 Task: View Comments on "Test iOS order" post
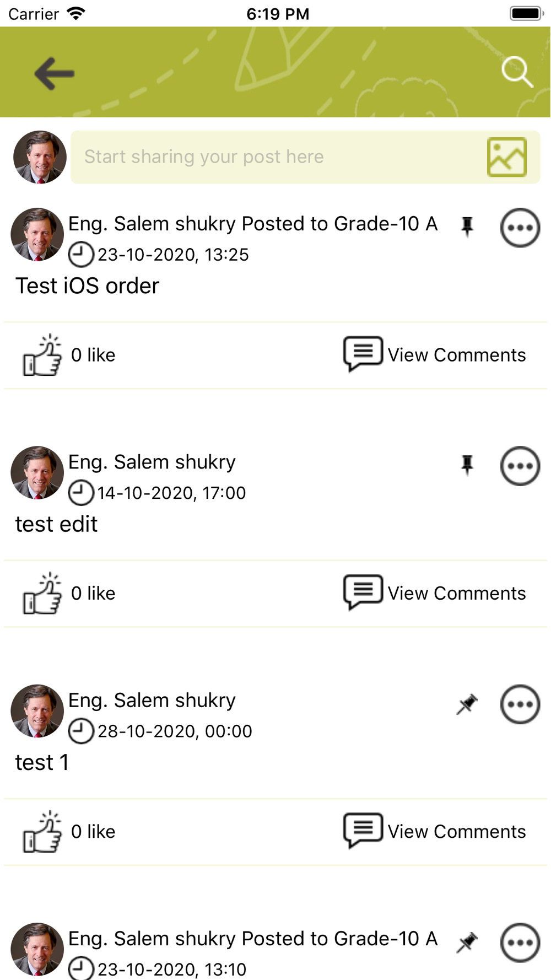(457, 355)
